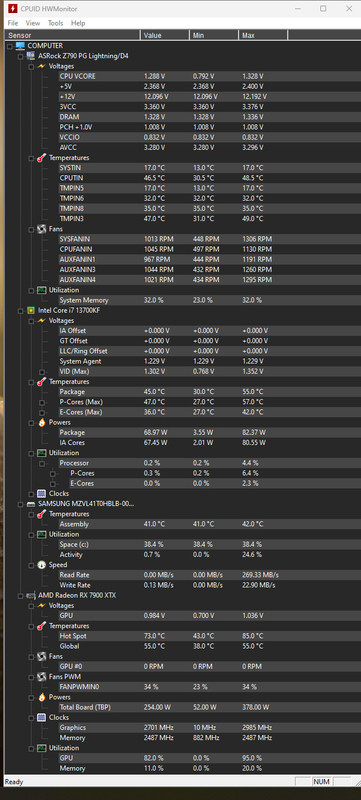Click the NUM indicator in status bar
The height and width of the screenshot is (800, 361).
point(321,782)
